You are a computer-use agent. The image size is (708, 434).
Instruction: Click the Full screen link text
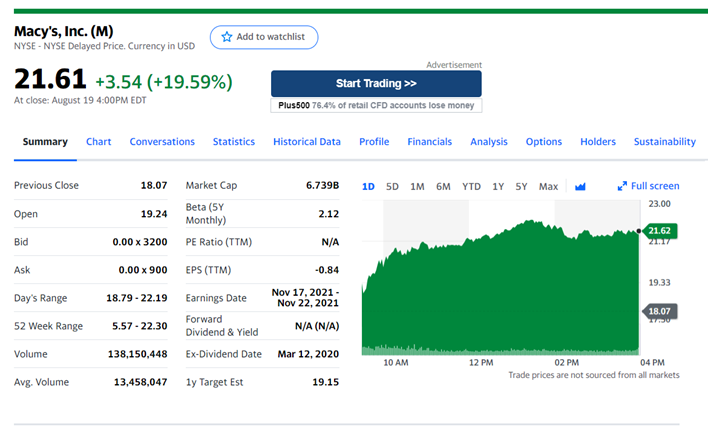tap(655, 186)
